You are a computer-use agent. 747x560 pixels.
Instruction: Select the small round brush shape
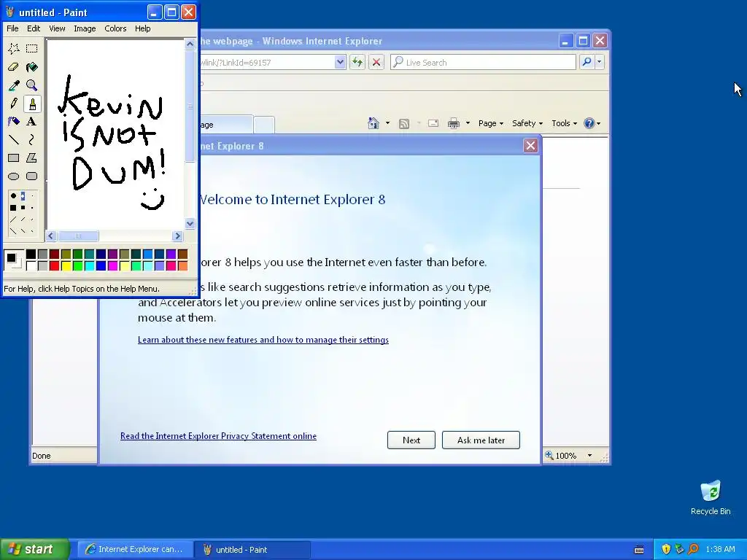tap(32, 195)
